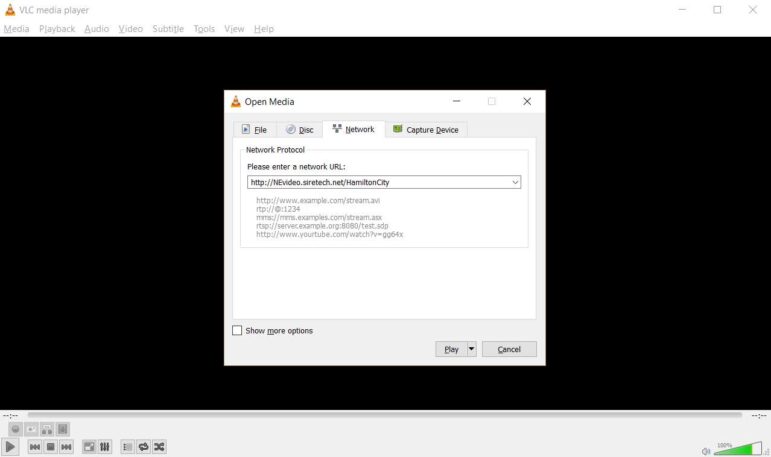Screen dimensions: 771x457
Task: Toggle loop repeat mode icon
Action: pyautogui.click(x=143, y=447)
